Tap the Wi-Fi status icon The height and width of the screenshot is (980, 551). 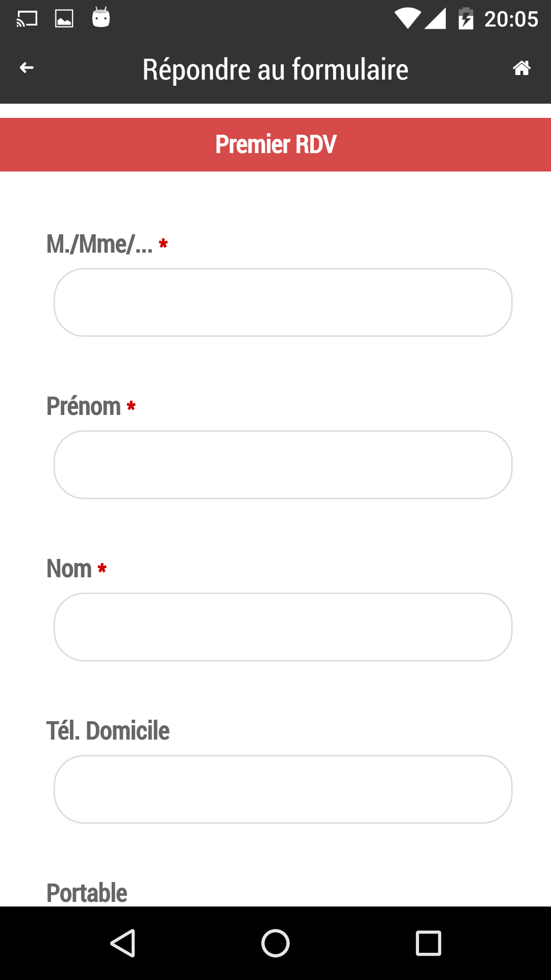[x=407, y=19]
